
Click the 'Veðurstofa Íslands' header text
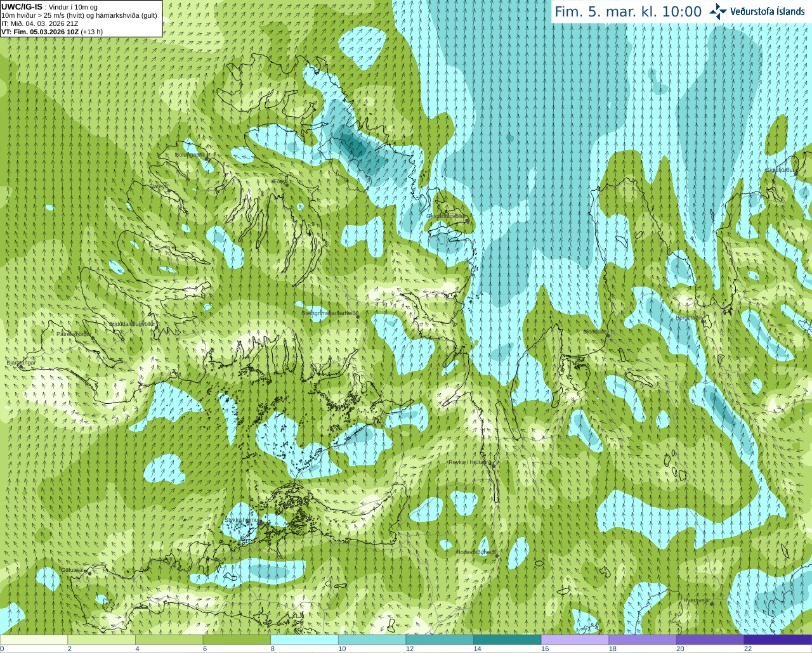pos(768,11)
